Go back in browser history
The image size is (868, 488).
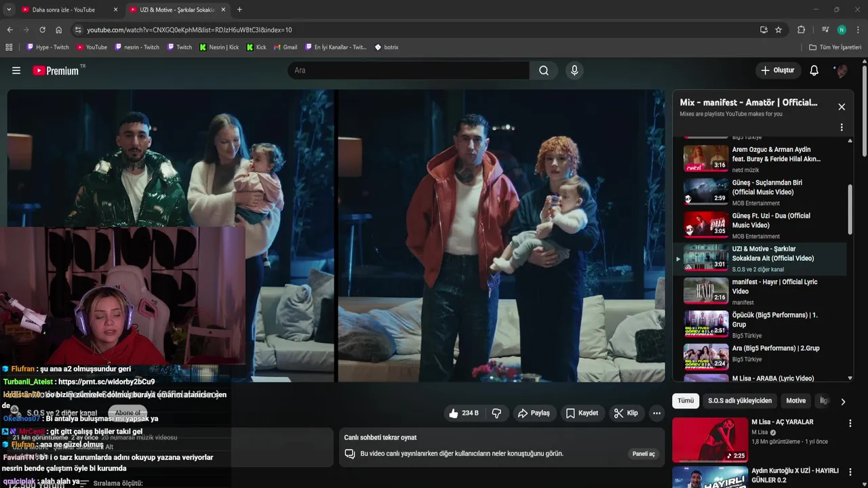coord(9,30)
